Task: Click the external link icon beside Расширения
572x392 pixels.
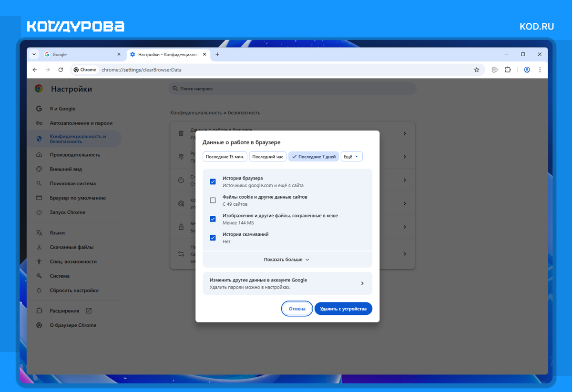Action: tap(89, 311)
